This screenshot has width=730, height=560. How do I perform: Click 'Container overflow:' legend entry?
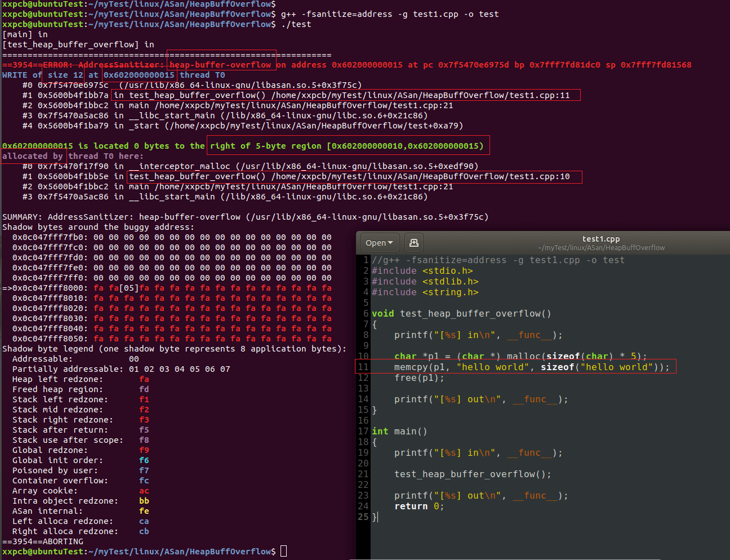pyautogui.click(x=81, y=481)
